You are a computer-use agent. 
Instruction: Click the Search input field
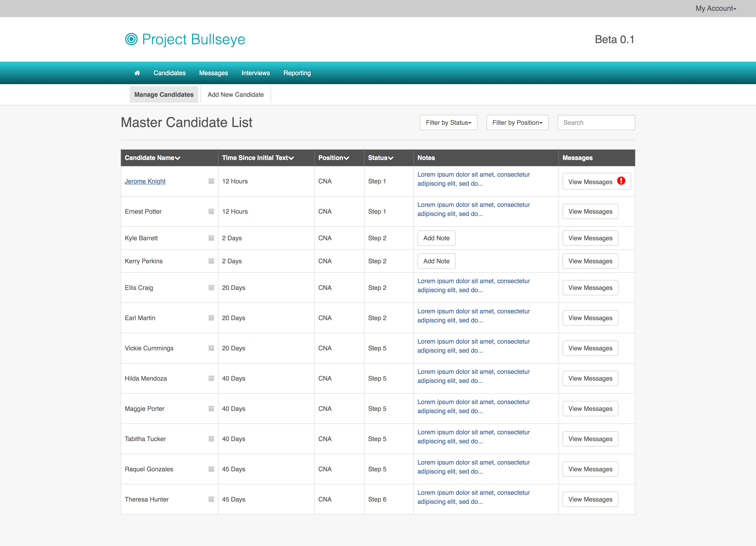596,123
